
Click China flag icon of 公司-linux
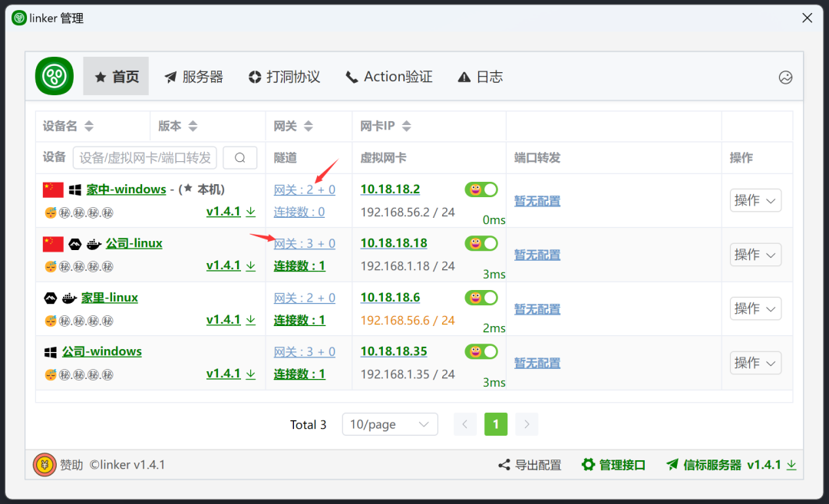click(53, 244)
